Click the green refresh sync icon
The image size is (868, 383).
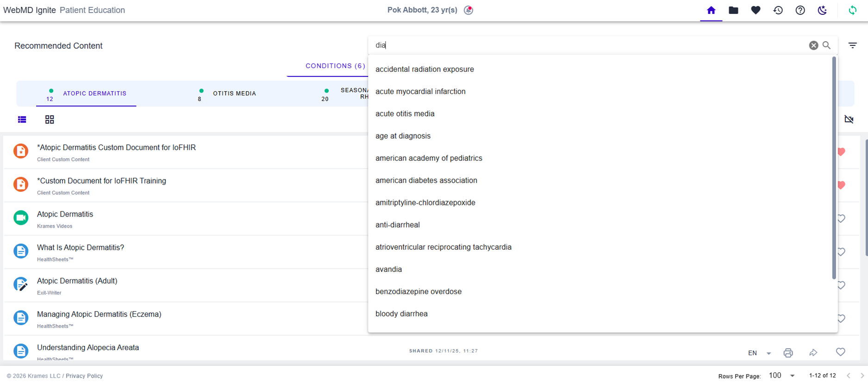point(852,10)
